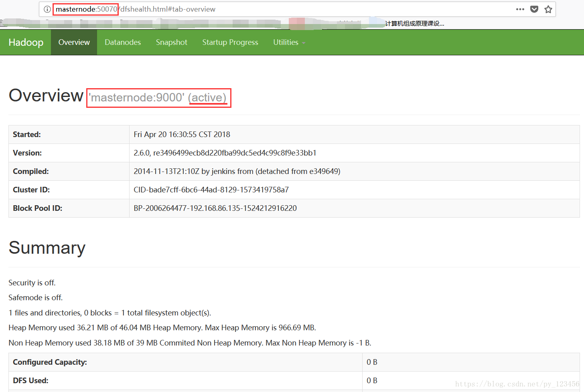This screenshot has height=392, width=584.
Task: Click the Overview page heading
Action: tap(46, 95)
